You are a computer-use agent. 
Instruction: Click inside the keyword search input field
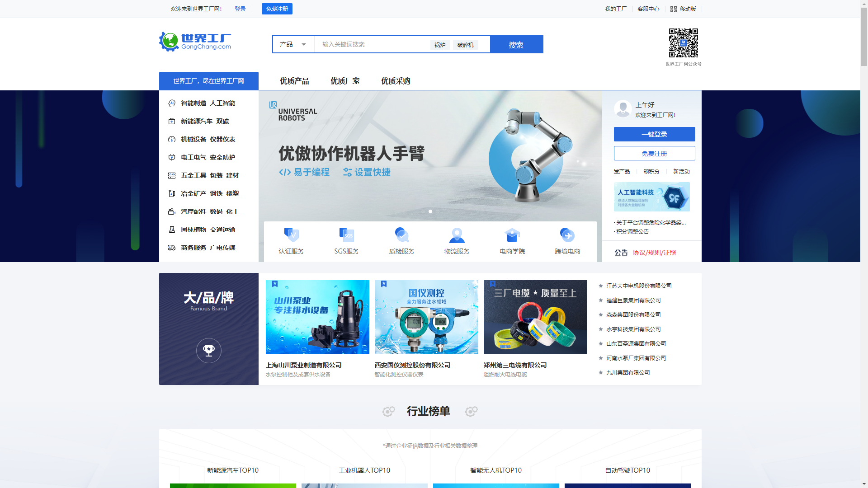pyautogui.click(x=371, y=44)
